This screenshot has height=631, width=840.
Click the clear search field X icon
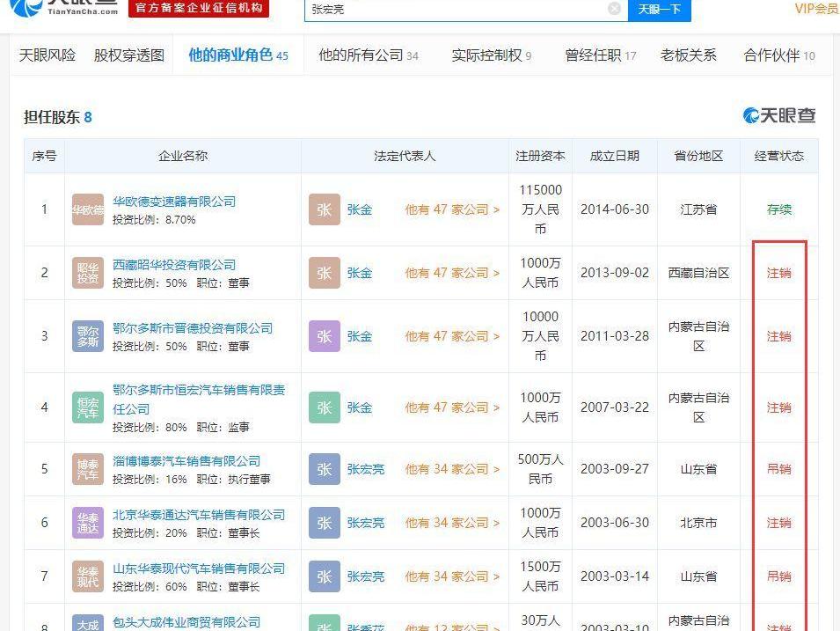pos(615,8)
